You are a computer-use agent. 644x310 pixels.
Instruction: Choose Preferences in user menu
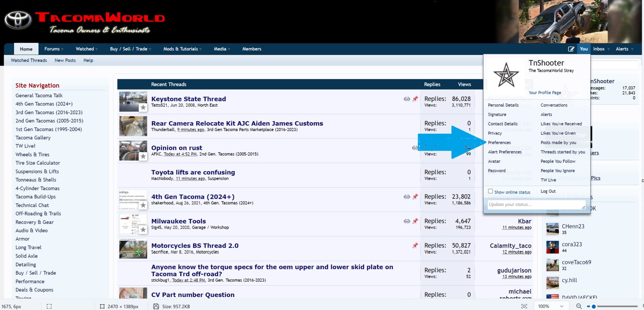[x=499, y=143]
